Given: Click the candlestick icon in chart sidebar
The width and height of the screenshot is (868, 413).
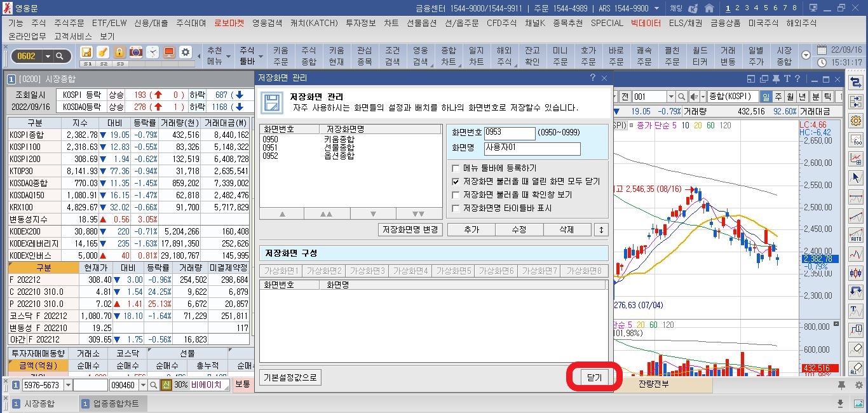Looking at the screenshot, I should 855,273.
